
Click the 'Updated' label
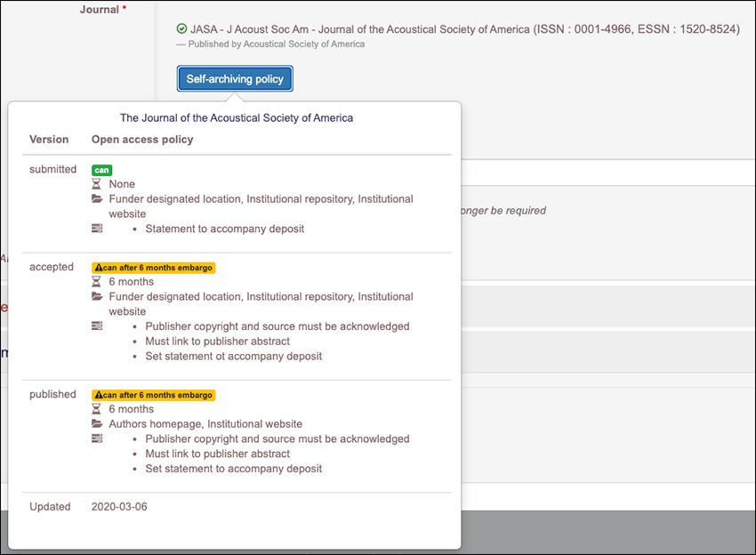(x=50, y=506)
